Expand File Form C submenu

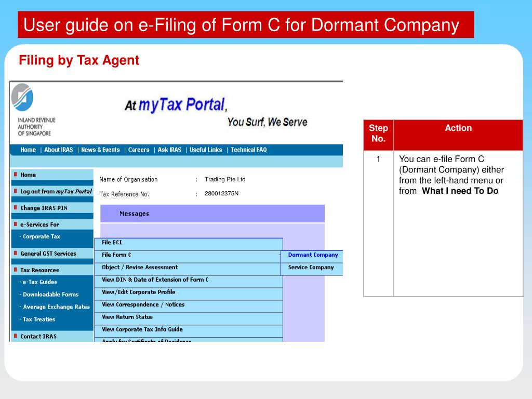click(189, 257)
